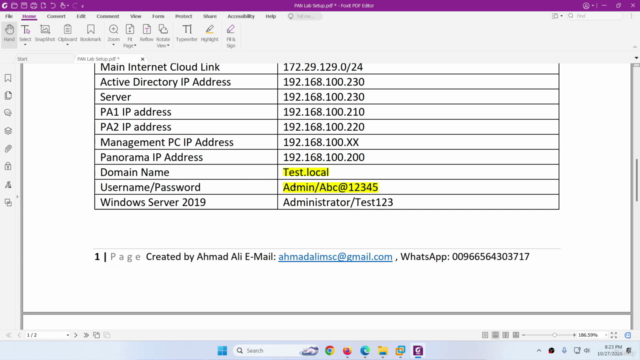Adjust the zoom slider handle
640x360 pixels.
[x=554, y=335]
